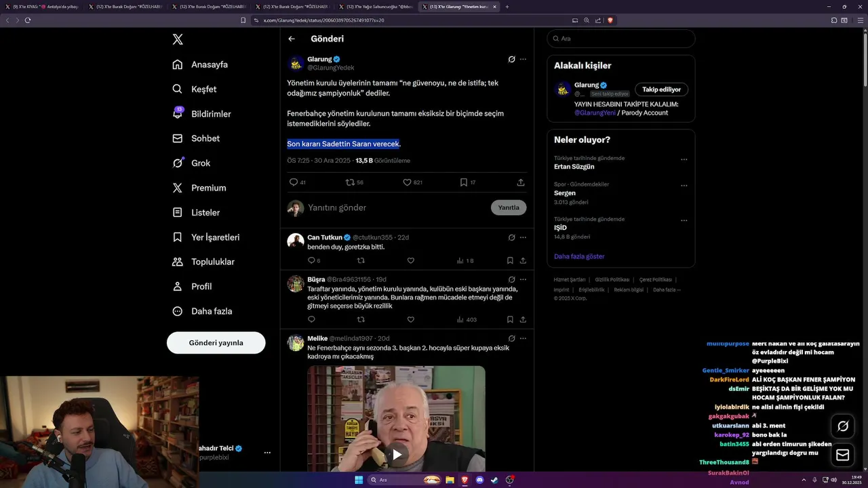Click the Yanıtla button
Image resolution: width=868 pixels, height=488 pixels.
click(x=509, y=207)
